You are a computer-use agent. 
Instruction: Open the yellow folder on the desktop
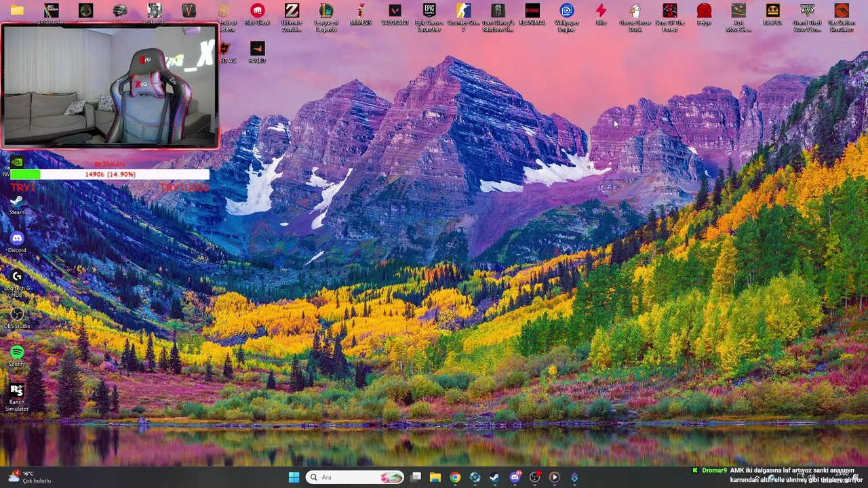(x=17, y=10)
